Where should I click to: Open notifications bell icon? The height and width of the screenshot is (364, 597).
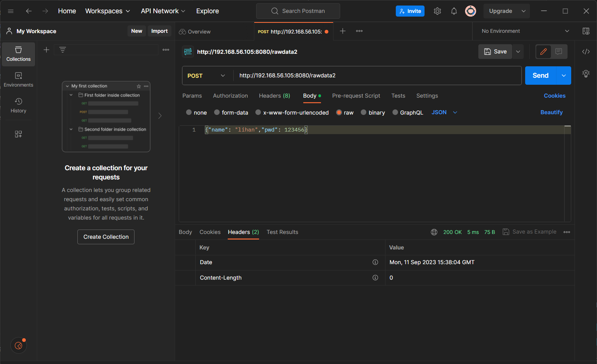click(x=454, y=11)
